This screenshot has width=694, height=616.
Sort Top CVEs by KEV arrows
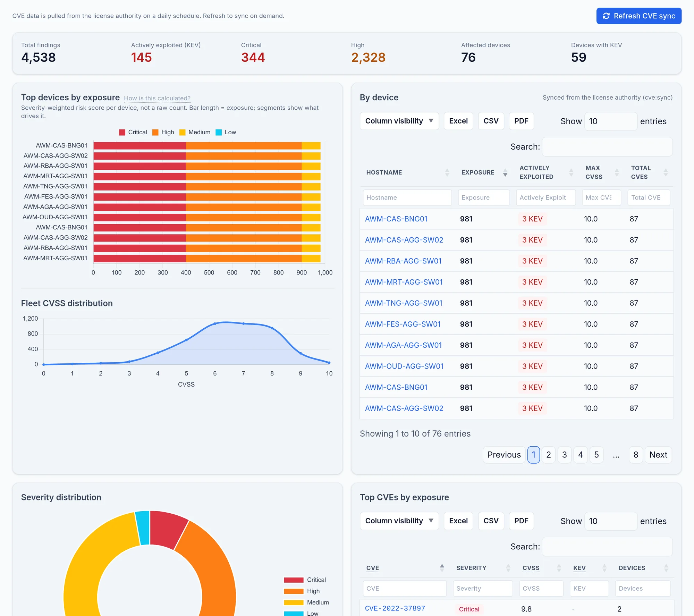click(x=604, y=568)
